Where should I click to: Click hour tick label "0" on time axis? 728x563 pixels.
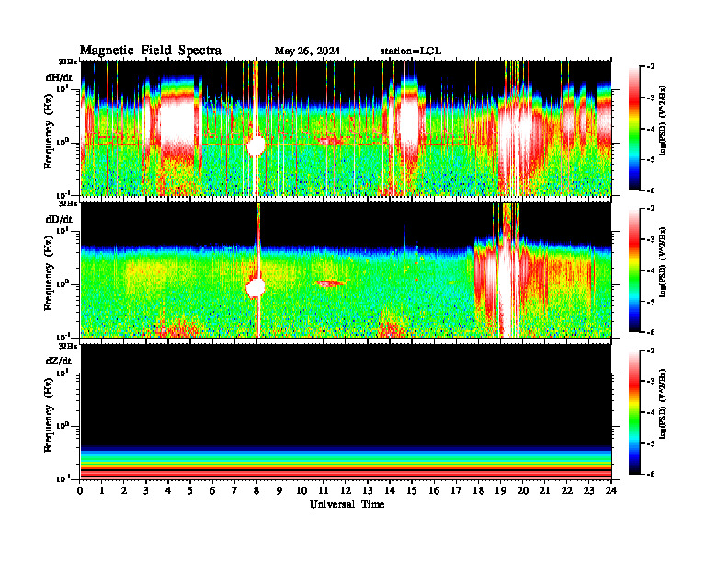(80, 491)
